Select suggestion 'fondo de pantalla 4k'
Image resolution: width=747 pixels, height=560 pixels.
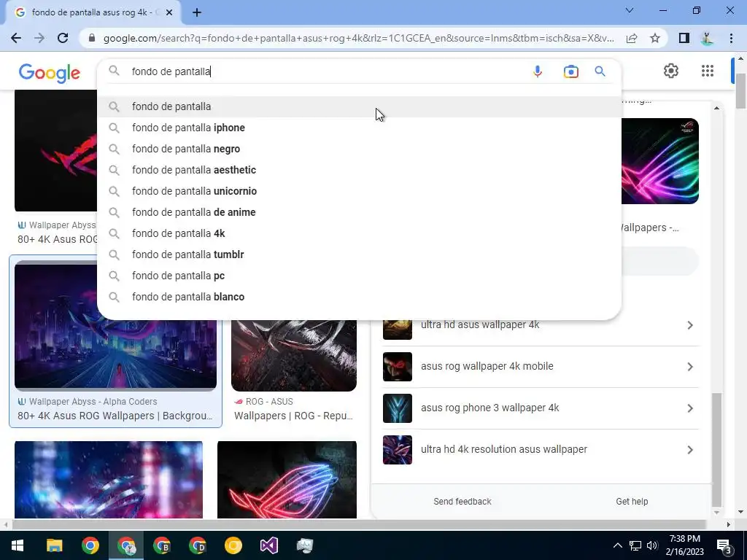[359, 233]
